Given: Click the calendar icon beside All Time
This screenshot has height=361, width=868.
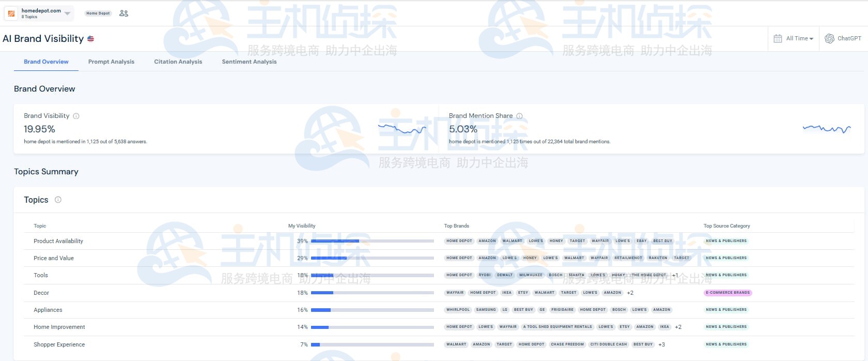Looking at the screenshot, I should click(x=778, y=38).
